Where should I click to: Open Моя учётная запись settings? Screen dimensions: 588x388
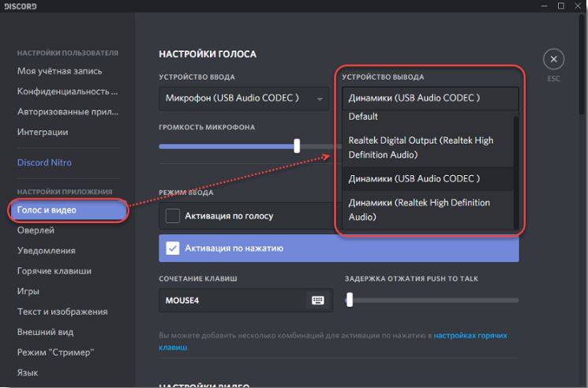60,71
